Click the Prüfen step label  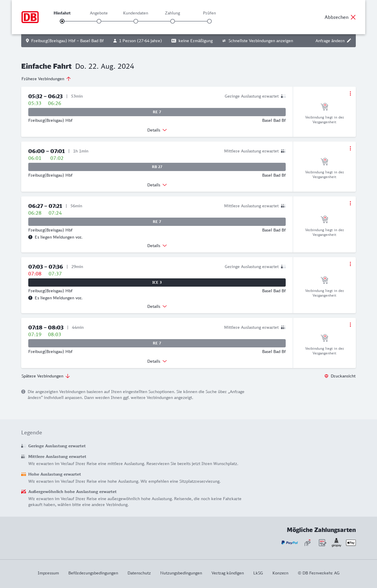209,13
